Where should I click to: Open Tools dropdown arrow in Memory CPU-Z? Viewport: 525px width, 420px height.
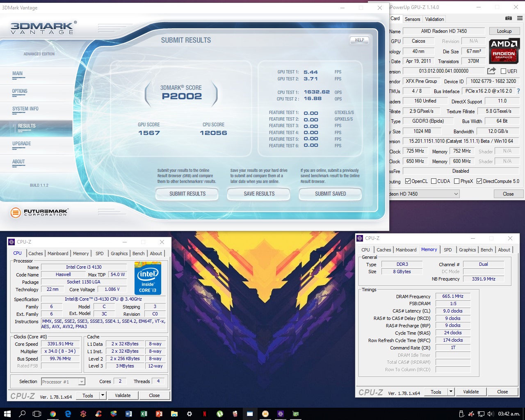coord(451,392)
